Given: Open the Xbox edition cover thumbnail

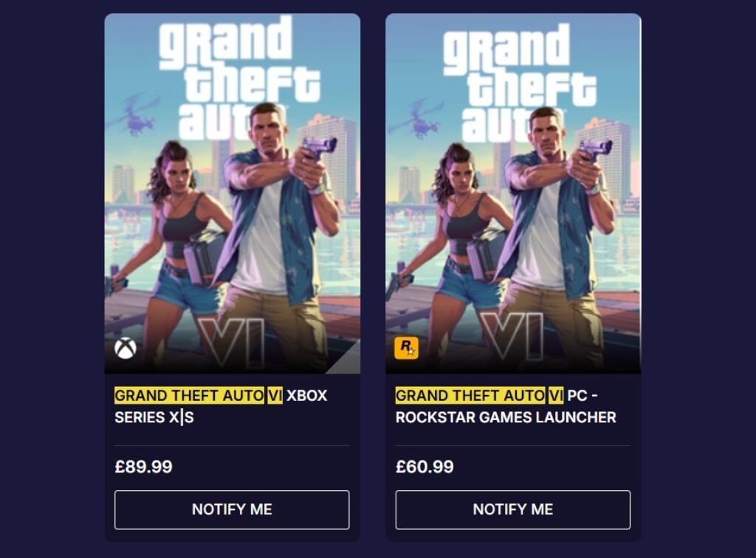Looking at the screenshot, I should click(233, 193).
